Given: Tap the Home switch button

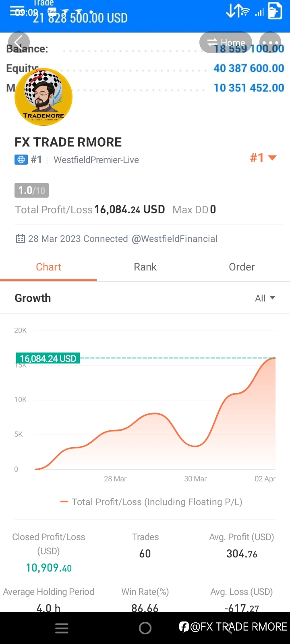Looking at the screenshot, I should click(226, 43).
